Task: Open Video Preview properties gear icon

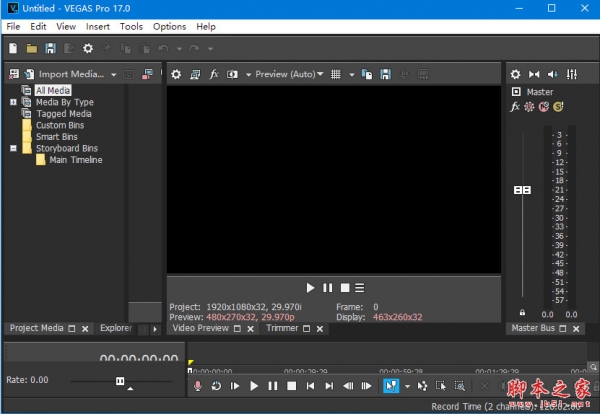Action: (x=176, y=74)
